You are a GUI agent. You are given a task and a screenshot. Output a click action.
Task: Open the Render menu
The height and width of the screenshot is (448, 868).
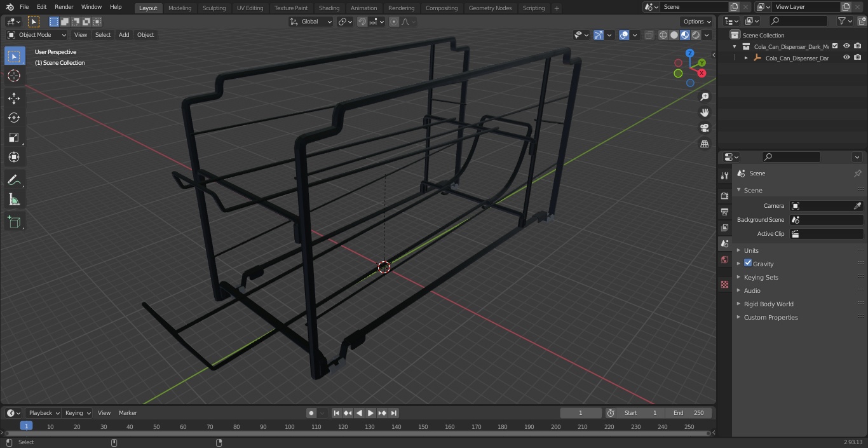point(64,7)
